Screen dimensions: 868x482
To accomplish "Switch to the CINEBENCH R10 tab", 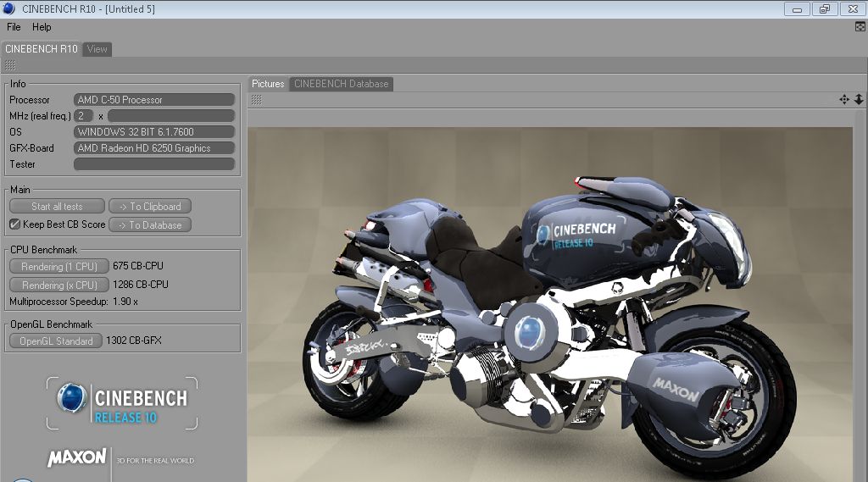I will 42,49.
